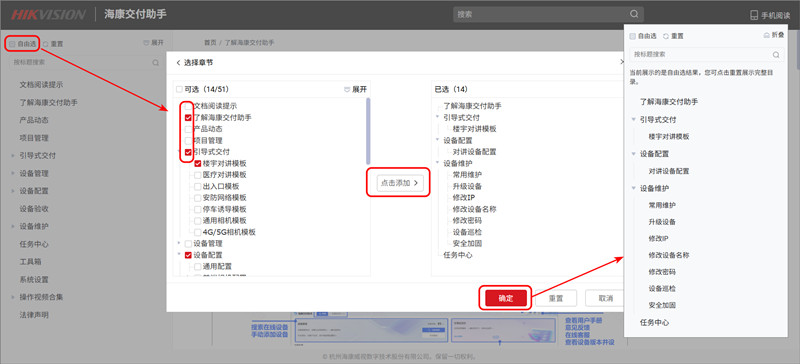Viewport: 800px width, 364px height.
Task: Check the 产品动态 checkbox
Action: 188,129
